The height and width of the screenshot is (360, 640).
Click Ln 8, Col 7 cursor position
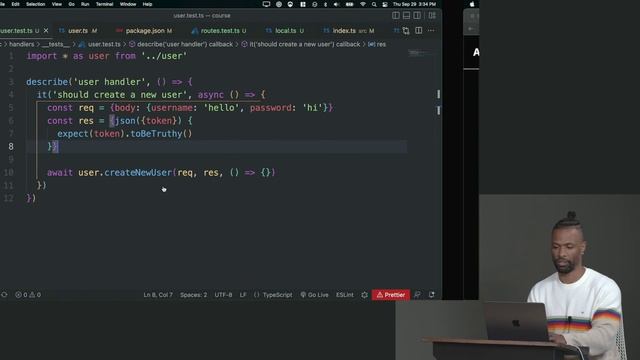(x=158, y=295)
